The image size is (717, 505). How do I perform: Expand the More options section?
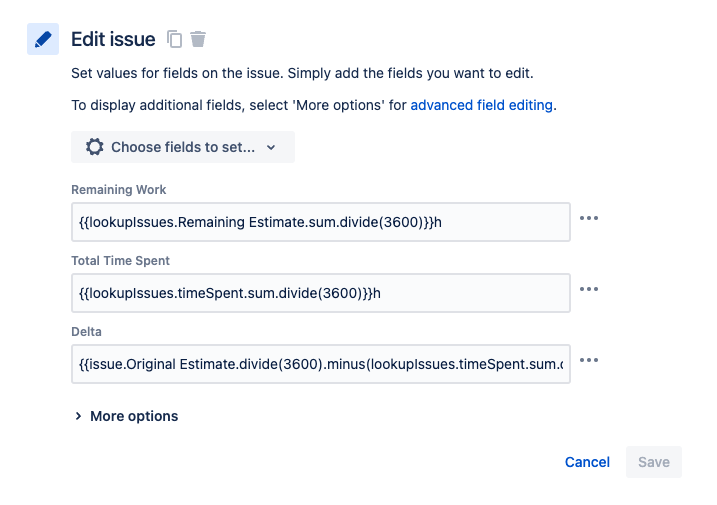click(x=127, y=416)
